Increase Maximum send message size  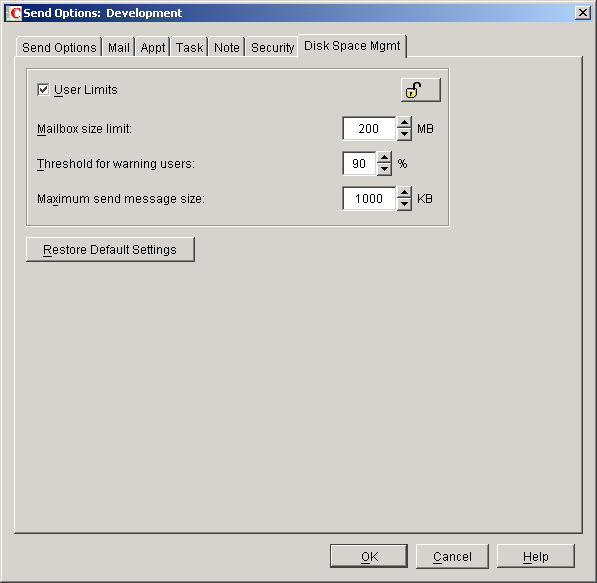tap(404, 193)
